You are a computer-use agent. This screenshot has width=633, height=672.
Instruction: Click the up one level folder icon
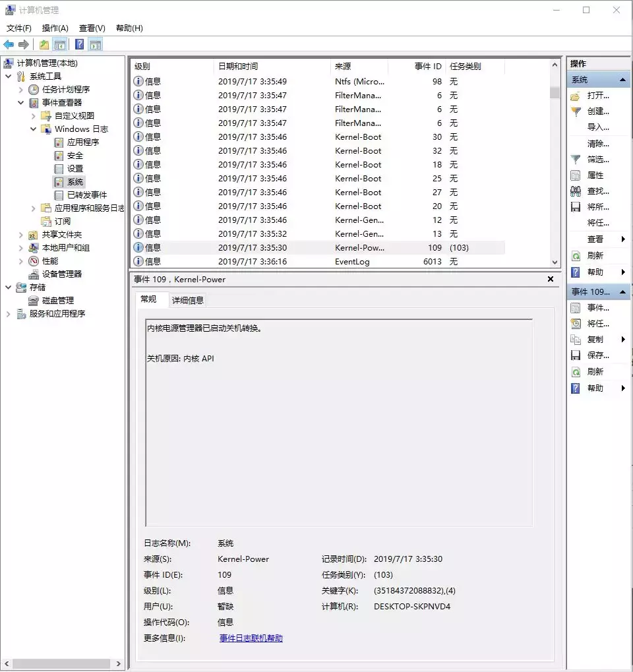point(44,44)
